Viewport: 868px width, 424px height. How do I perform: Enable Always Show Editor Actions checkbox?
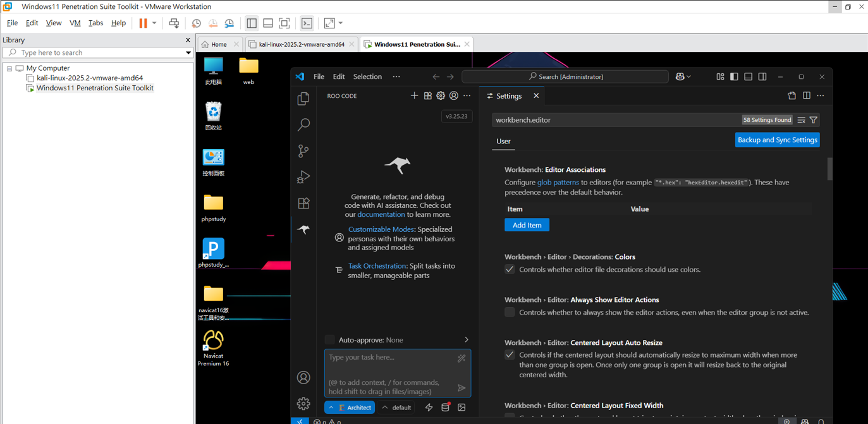pyautogui.click(x=510, y=312)
